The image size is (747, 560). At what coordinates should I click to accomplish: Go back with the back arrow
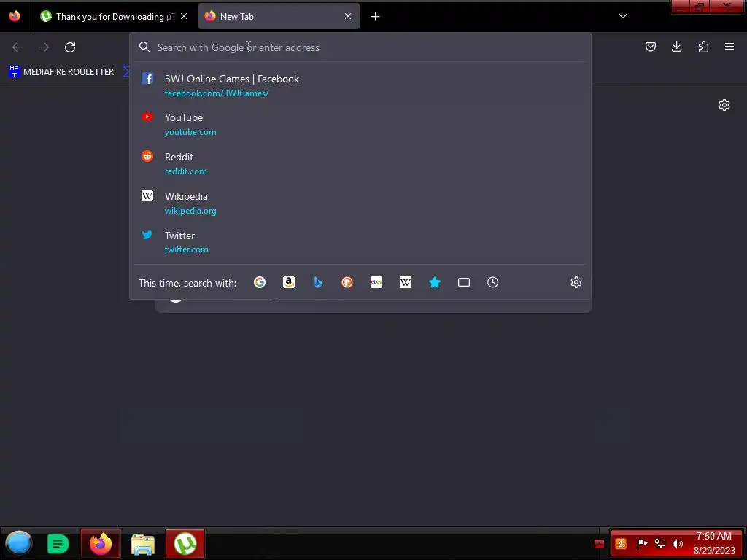click(x=18, y=47)
